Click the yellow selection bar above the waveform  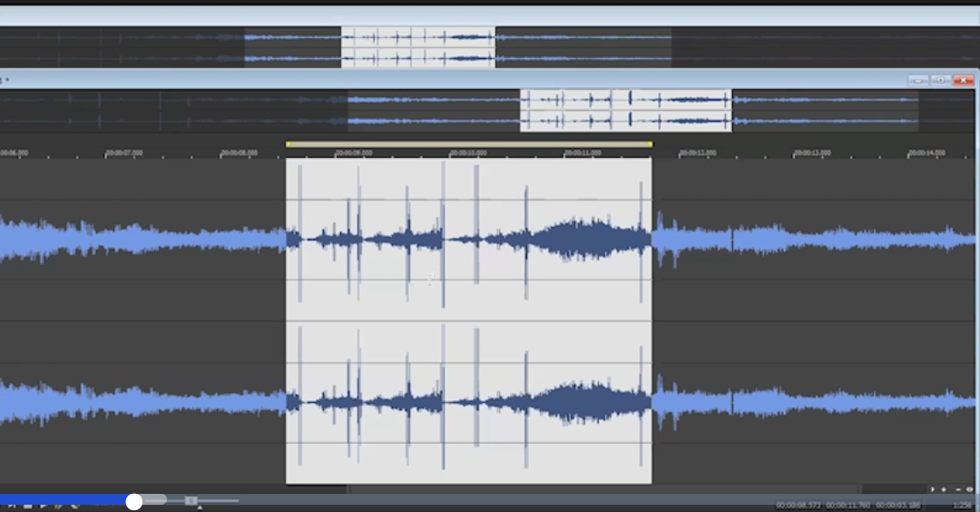point(468,144)
